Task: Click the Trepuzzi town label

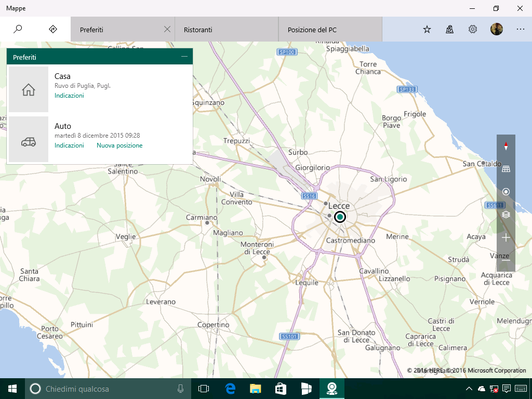Action: tap(236, 141)
